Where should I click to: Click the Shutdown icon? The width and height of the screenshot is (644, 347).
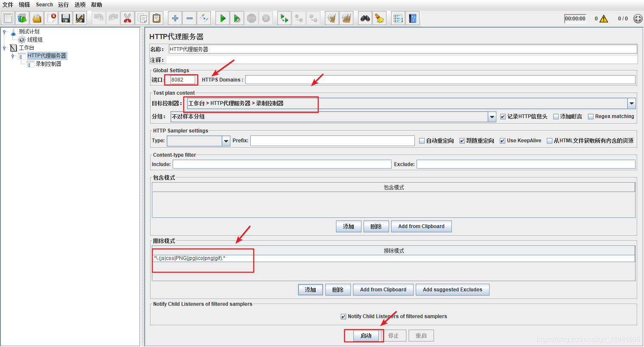tap(266, 18)
